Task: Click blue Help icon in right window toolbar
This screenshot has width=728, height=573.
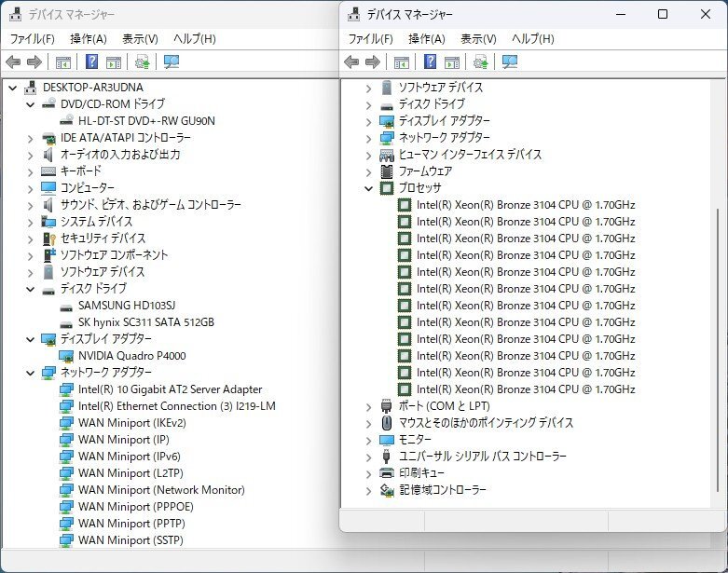Action: [x=431, y=61]
